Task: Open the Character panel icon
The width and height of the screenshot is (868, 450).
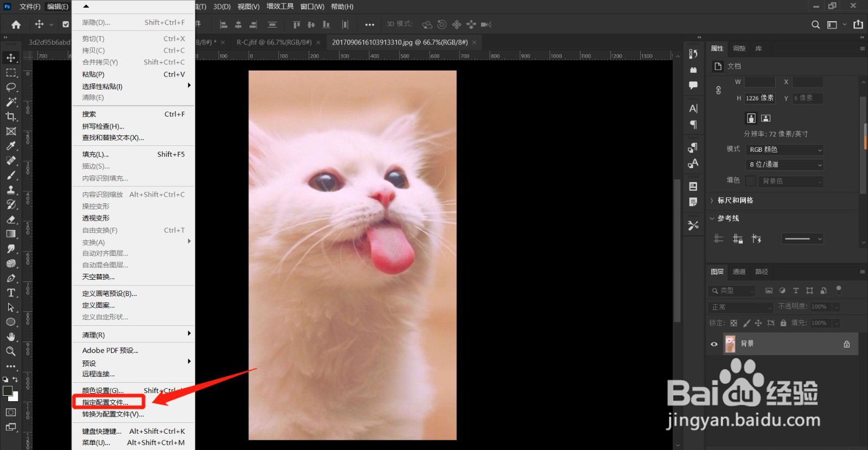Action: [x=693, y=108]
